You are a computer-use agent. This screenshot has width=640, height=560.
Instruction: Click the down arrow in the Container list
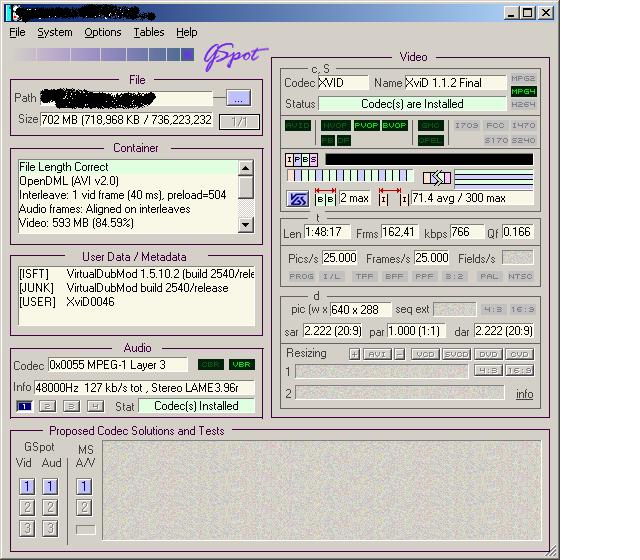click(x=246, y=224)
